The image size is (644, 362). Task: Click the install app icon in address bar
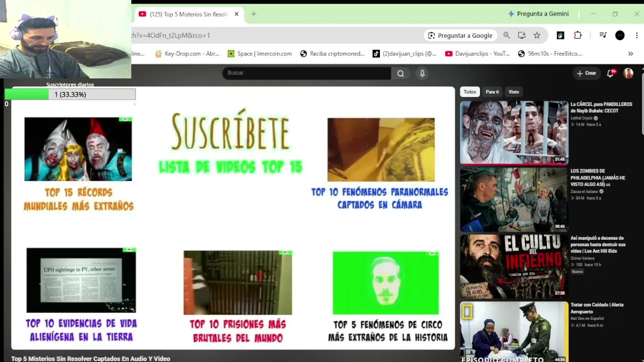522,35
